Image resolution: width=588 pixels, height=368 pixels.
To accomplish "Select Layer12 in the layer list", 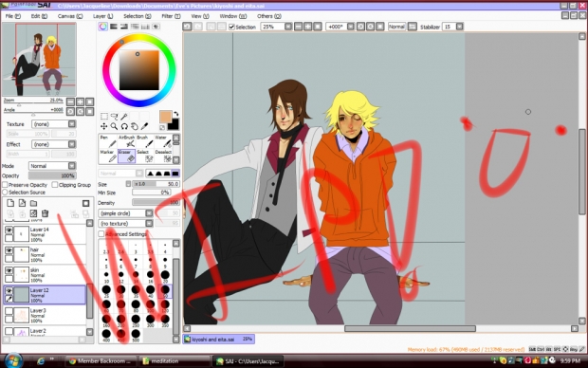I will [x=45, y=295].
